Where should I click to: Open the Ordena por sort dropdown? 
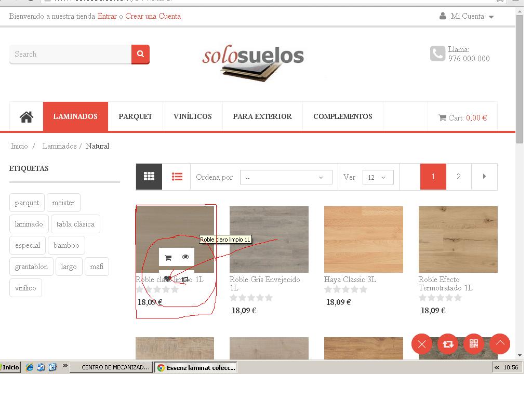click(x=286, y=177)
